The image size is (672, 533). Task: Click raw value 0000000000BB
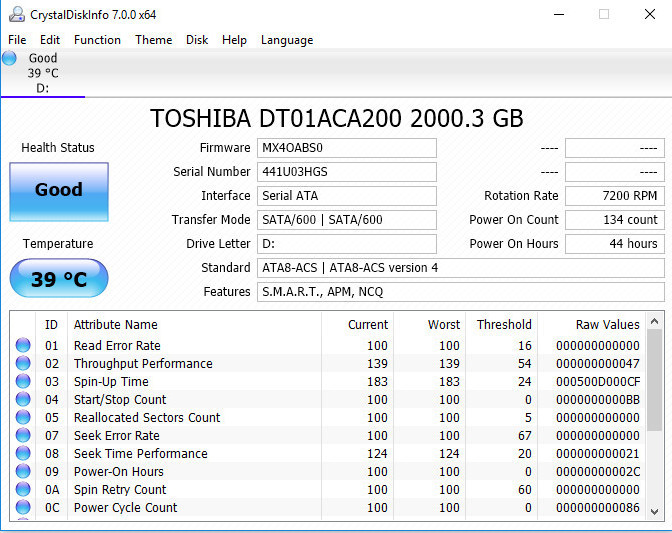(598, 399)
